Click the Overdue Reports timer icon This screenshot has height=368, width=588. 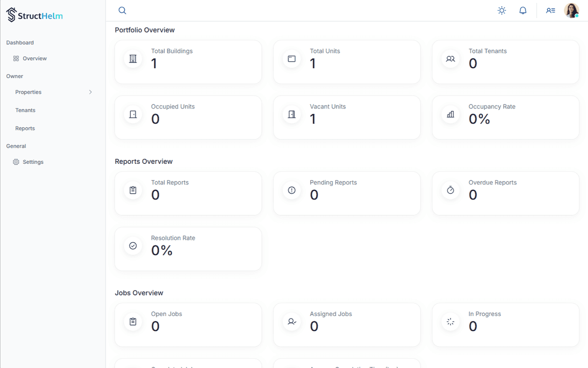(x=450, y=190)
